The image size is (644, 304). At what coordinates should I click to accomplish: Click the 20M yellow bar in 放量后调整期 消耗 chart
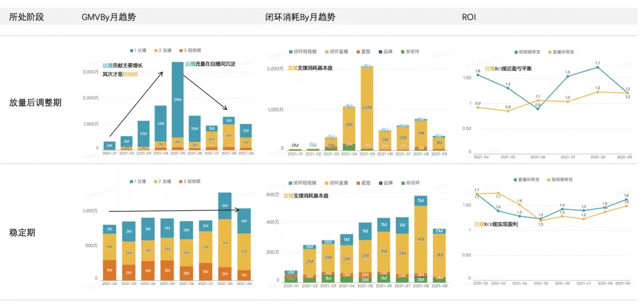pos(367,108)
